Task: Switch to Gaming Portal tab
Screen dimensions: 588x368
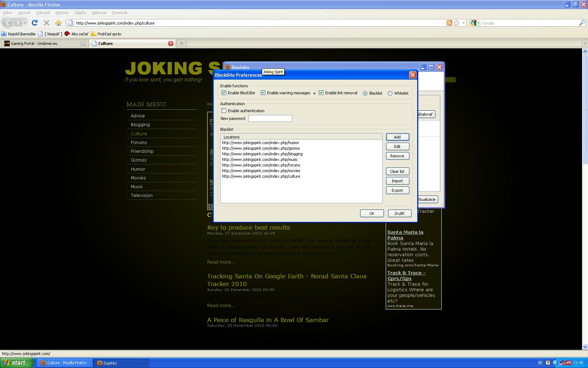Action: click(44, 43)
